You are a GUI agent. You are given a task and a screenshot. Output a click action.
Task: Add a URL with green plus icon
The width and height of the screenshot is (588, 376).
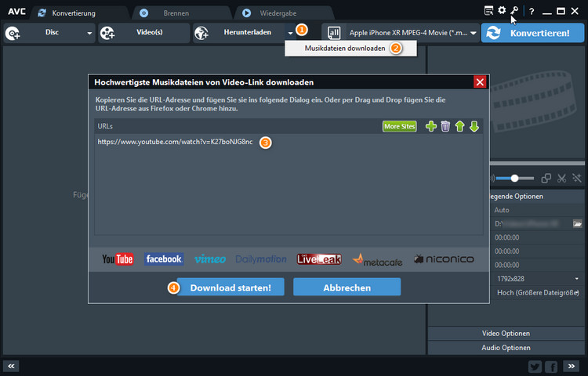tap(431, 126)
